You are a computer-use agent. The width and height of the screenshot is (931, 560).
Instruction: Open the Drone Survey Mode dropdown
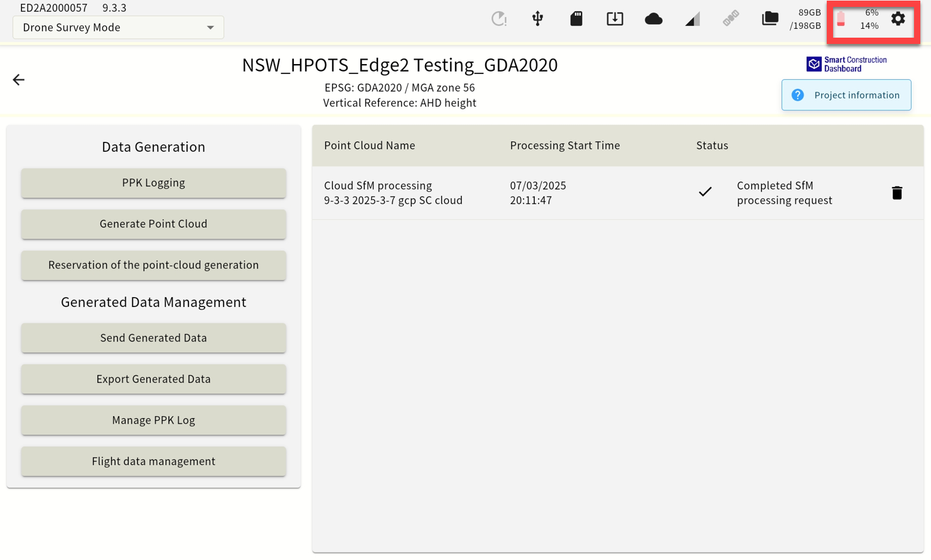point(118,28)
